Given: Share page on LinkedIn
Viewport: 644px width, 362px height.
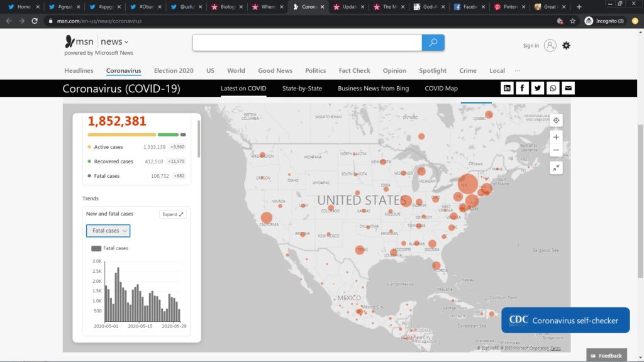Looking at the screenshot, I should [507, 88].
